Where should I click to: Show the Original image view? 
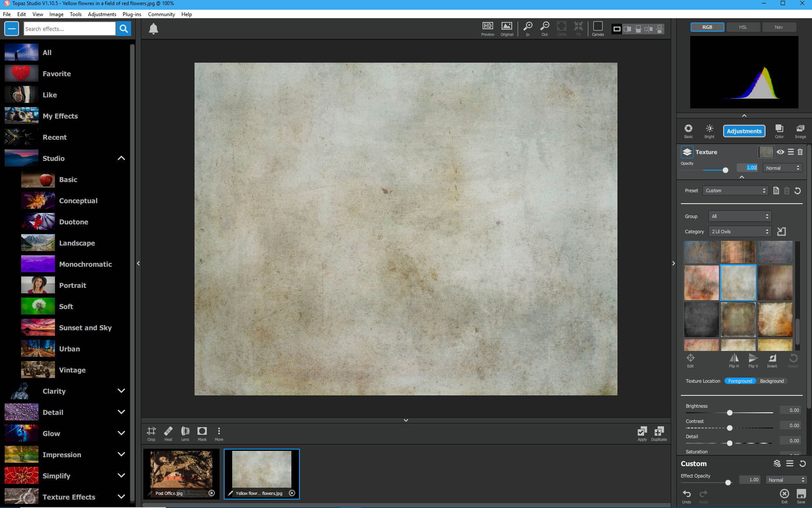507,29
